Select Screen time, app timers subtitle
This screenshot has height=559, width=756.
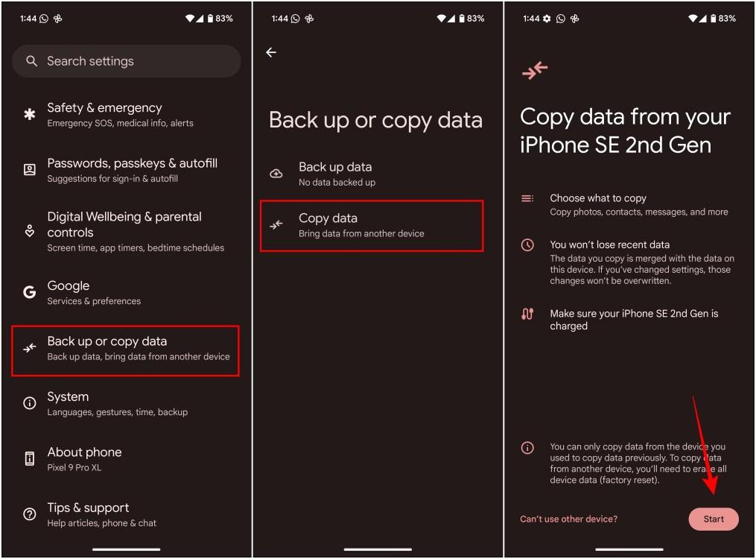pyautogui.click(x=136, y=248)
